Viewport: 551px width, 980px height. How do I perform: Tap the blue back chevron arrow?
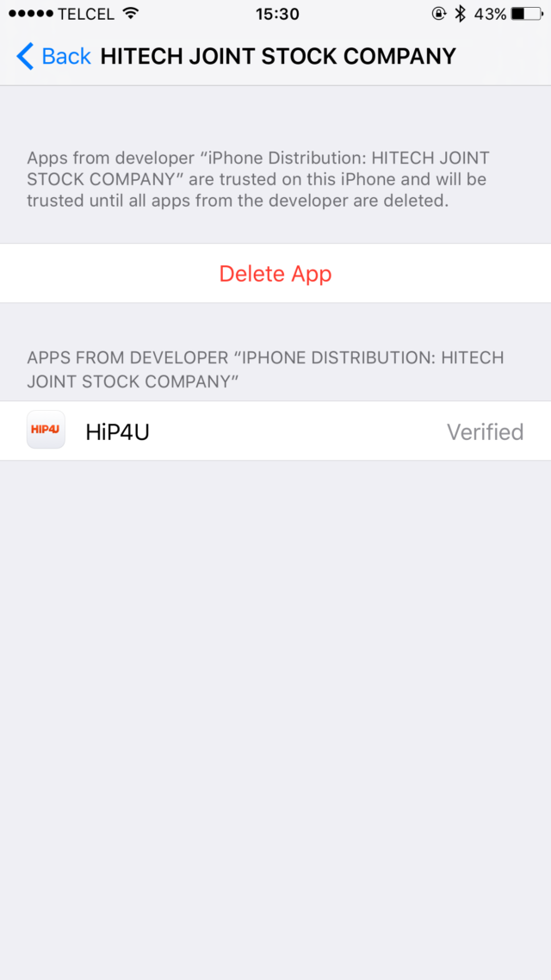click(x=25, y=56)
